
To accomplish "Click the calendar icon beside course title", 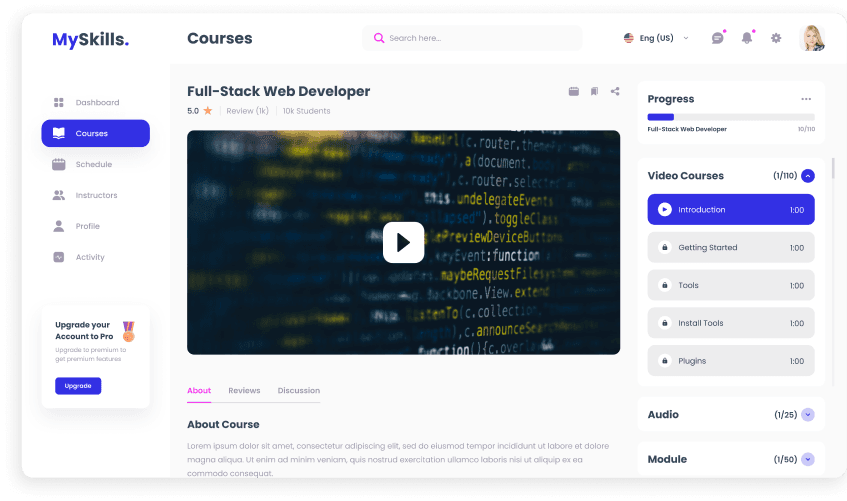I will (x=574, y=91).
